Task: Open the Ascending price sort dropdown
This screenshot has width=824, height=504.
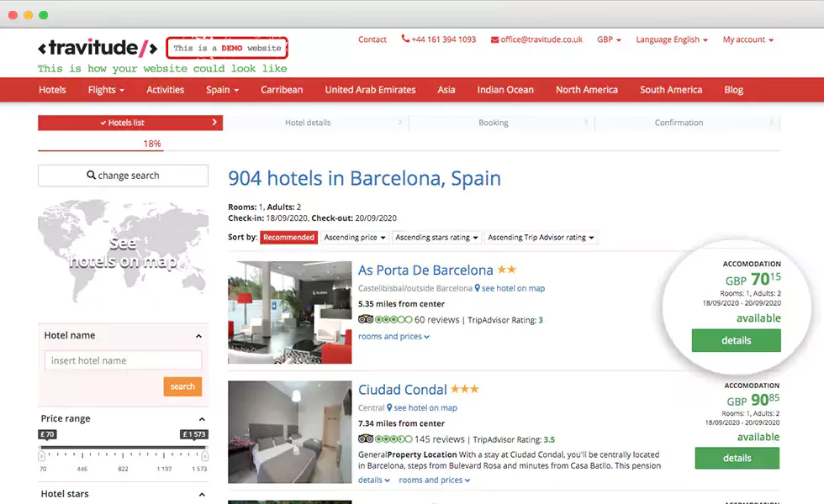Action: click(353, 237)
